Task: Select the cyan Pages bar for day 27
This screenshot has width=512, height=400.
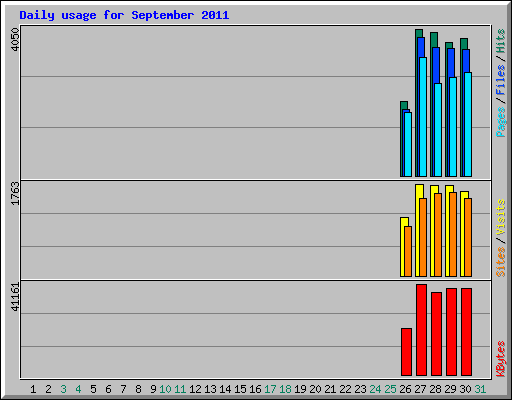Action: pos(423,117)
